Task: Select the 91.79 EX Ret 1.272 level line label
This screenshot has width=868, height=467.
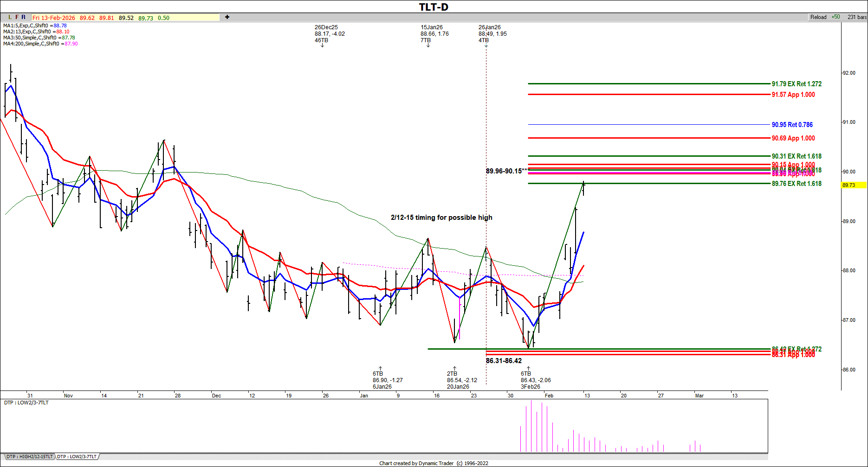Action: tap(796, 84)
